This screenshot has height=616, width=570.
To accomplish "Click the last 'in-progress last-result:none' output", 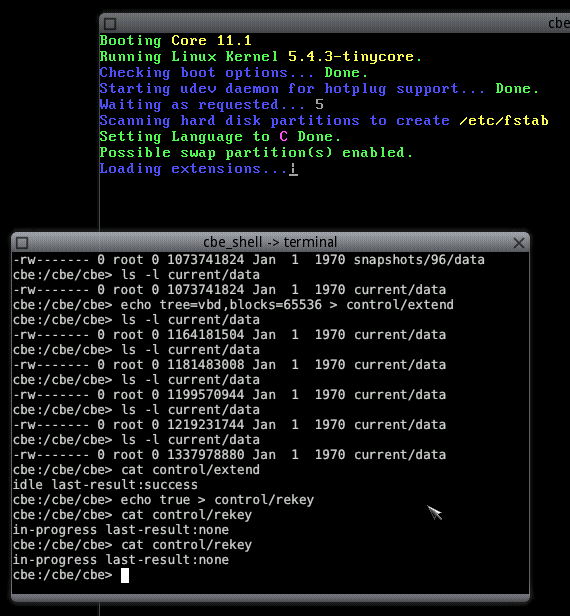I will (121, 560).
